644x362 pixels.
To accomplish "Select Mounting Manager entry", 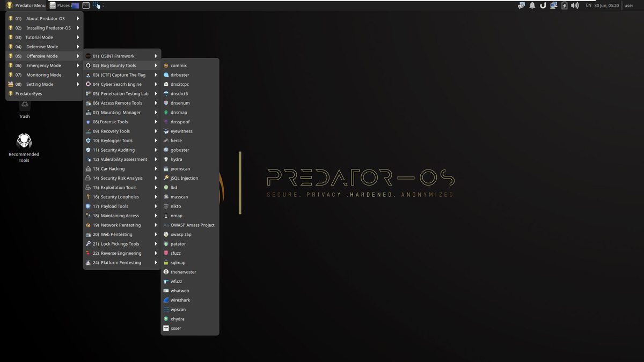I will 122,113.
